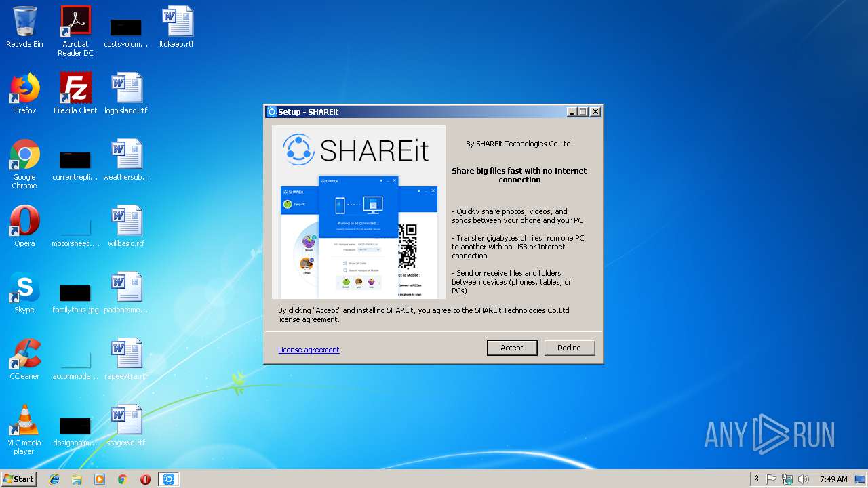This screenshot has width=868, height=488.
Task: Close the Setup - SHAREit window
Action: 595,112
